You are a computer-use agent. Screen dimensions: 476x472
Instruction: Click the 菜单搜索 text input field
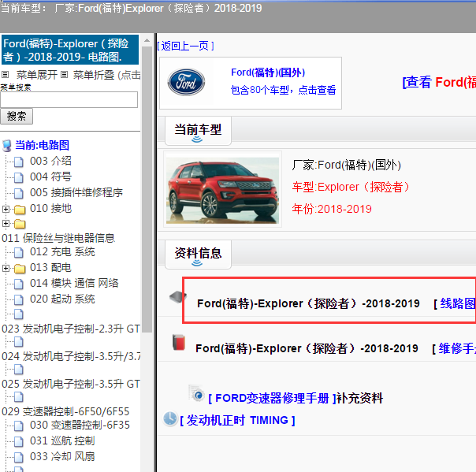69,99
